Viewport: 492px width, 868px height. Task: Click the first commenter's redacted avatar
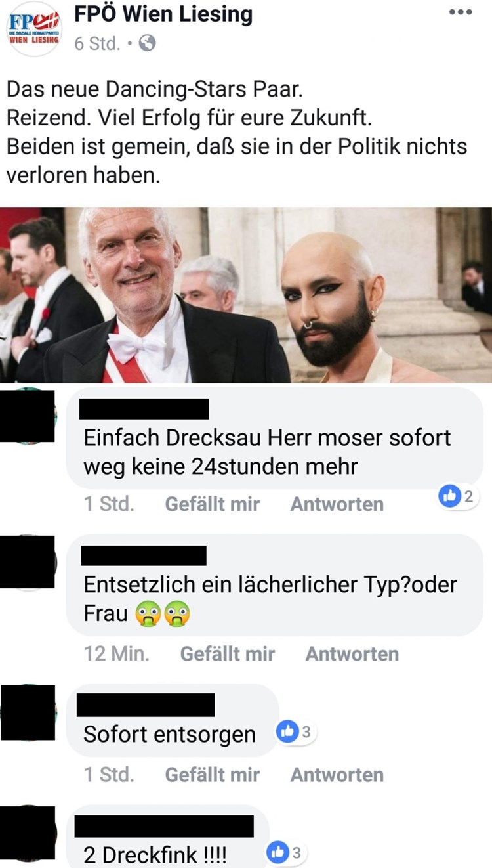[28, 416]
